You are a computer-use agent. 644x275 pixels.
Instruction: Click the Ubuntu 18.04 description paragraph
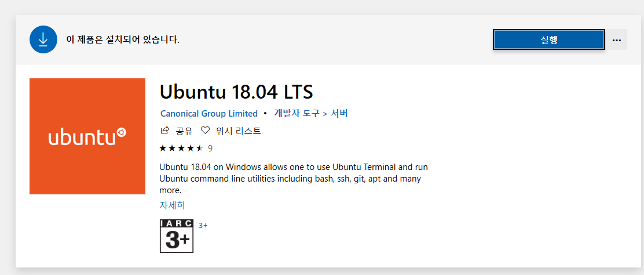(x=294, y=179)
